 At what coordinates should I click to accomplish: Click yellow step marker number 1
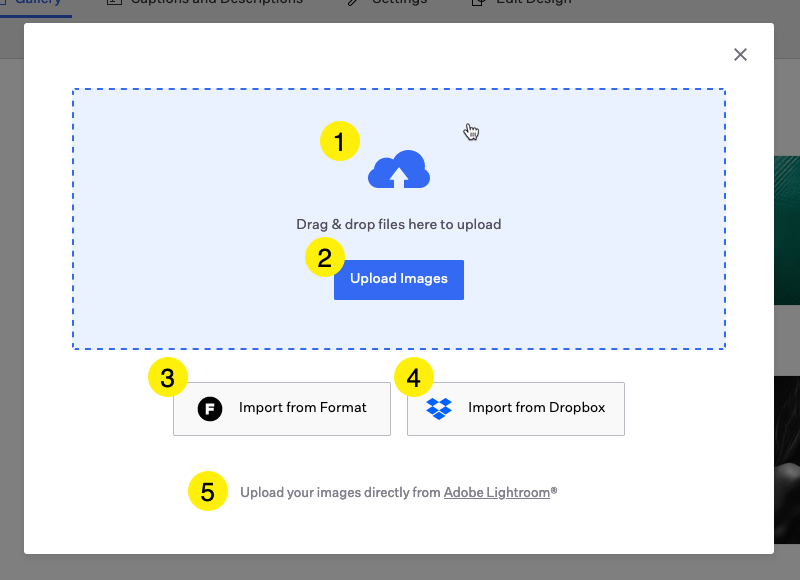[x=339, y=142]
